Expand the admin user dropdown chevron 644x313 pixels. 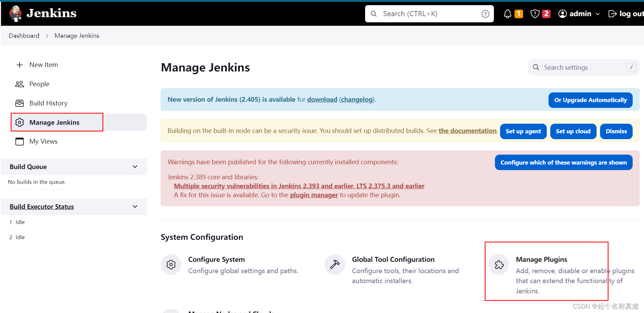click(x=598, y=14)
